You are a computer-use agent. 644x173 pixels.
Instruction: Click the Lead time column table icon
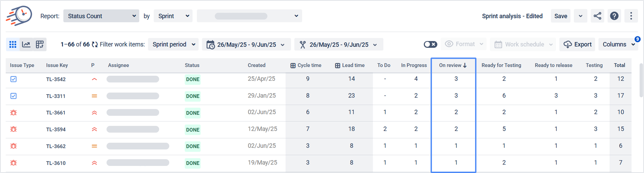tap(338, 66)
